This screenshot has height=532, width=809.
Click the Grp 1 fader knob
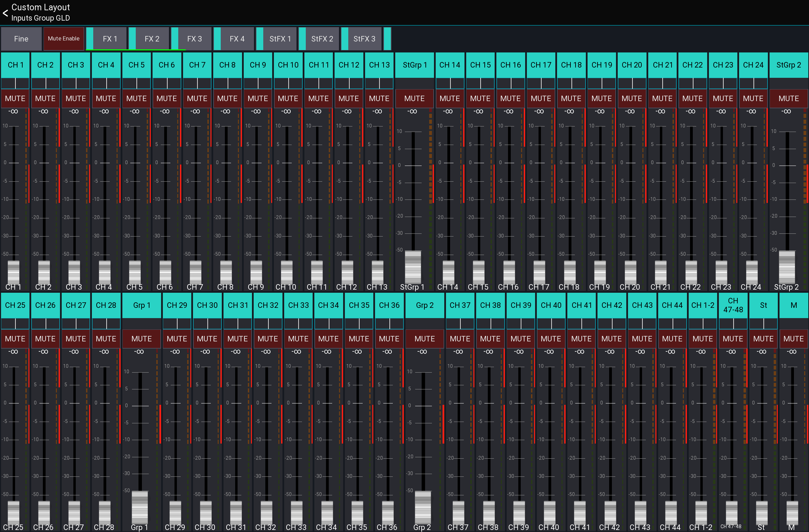(140, 507)
